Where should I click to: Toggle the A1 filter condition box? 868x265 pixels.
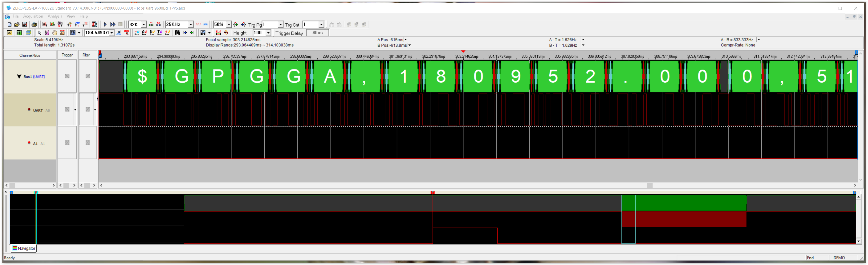pyautogui.click(x=87, y=143)
